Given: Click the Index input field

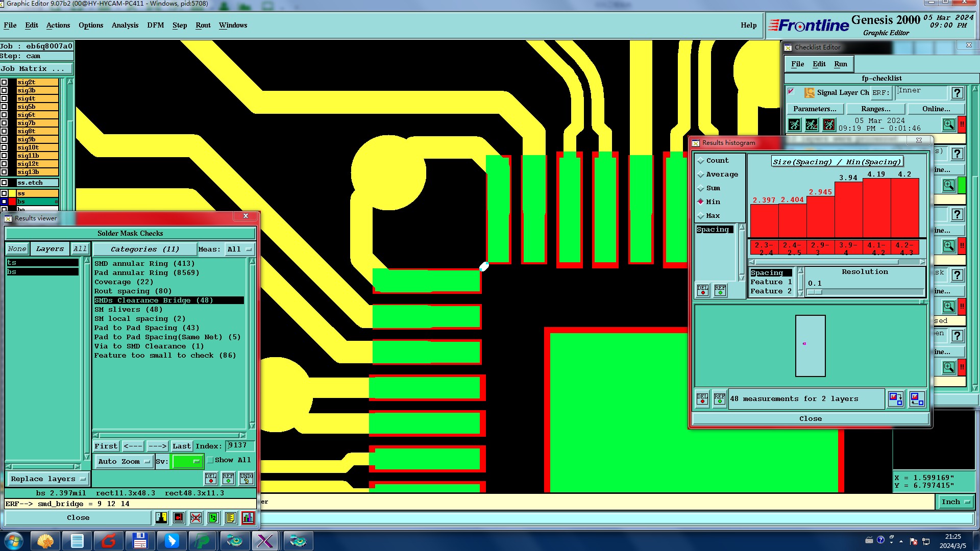Looking at the screenshot, I should tap(240, 446).
